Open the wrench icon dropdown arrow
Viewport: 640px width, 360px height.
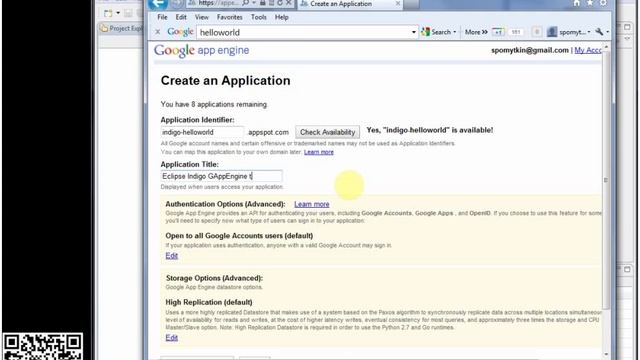(607, 32)
